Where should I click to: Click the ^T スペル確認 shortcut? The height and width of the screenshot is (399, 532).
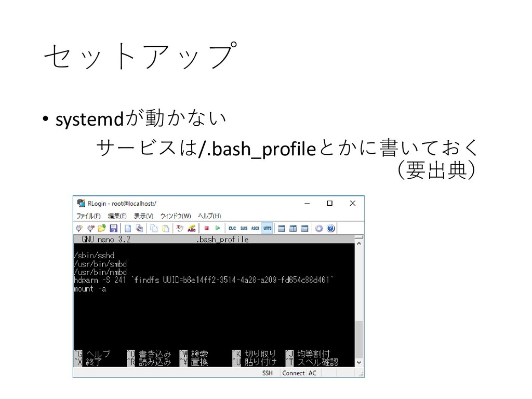(312, 362)
